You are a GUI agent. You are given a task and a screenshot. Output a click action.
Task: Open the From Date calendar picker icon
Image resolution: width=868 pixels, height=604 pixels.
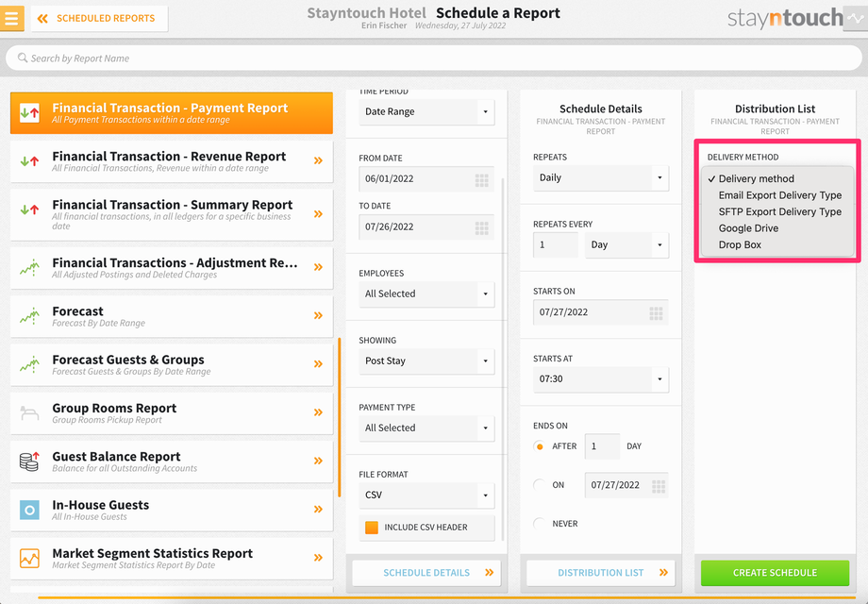pos(481,180)
